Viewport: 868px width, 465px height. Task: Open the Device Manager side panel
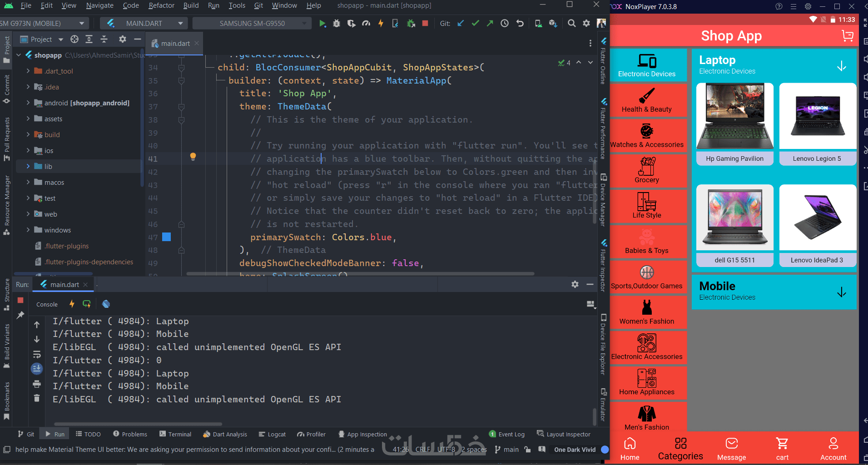pos(603,200)
